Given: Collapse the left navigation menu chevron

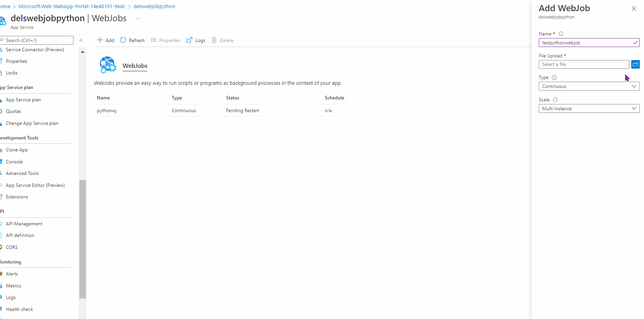Looking at the screenshot, I should coord(81,40).
